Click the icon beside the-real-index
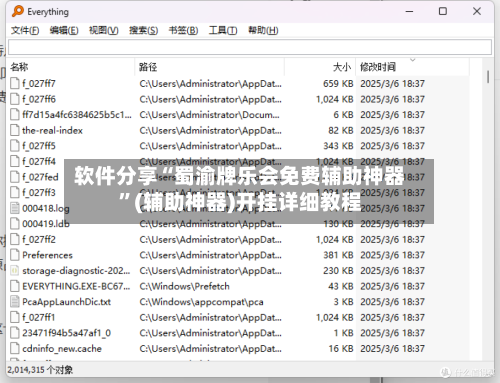The image size is (500, 383). coord(15,130)
